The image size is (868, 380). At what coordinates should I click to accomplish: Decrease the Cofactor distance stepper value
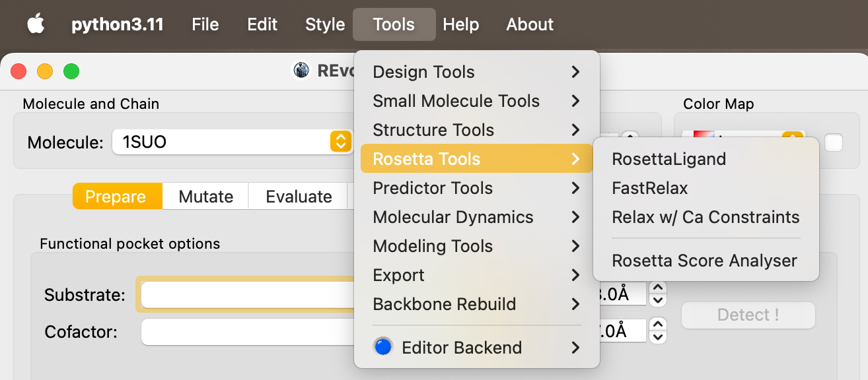click(657, 338)
